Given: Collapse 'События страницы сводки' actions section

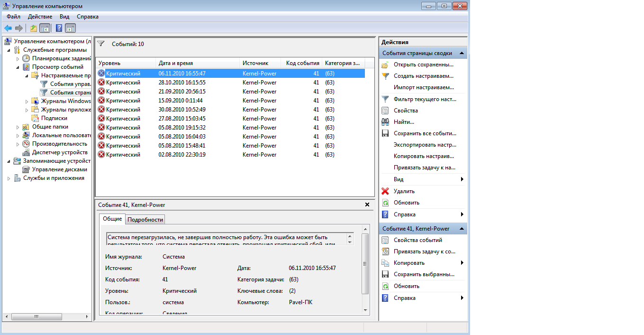Looking at the screenshot, I should (462, 53).
